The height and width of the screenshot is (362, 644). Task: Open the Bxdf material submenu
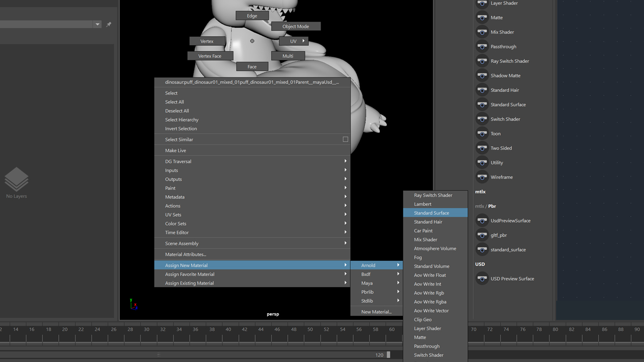click(376, 275)
